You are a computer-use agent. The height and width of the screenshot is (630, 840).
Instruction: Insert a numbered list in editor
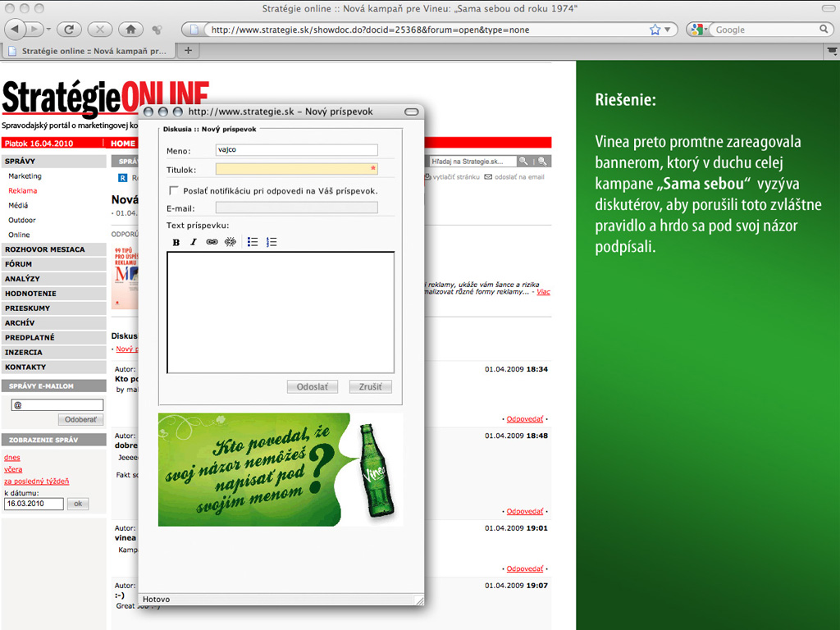272,242
